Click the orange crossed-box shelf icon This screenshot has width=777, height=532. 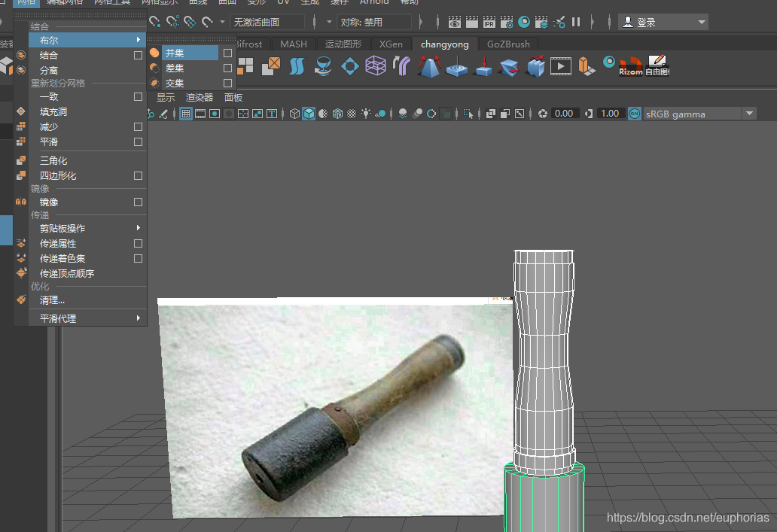tap(271, 66)
